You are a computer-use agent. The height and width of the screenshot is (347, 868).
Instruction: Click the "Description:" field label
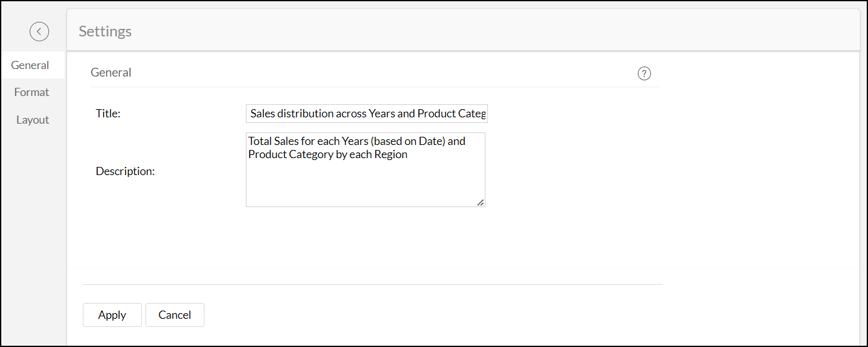coord(125,171)
